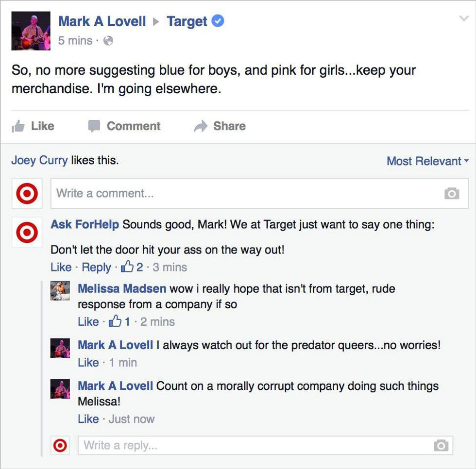This screenshot has width=476, height=469.
Task: Like Melissa Madsen's reply
Action: click(88, 321)
